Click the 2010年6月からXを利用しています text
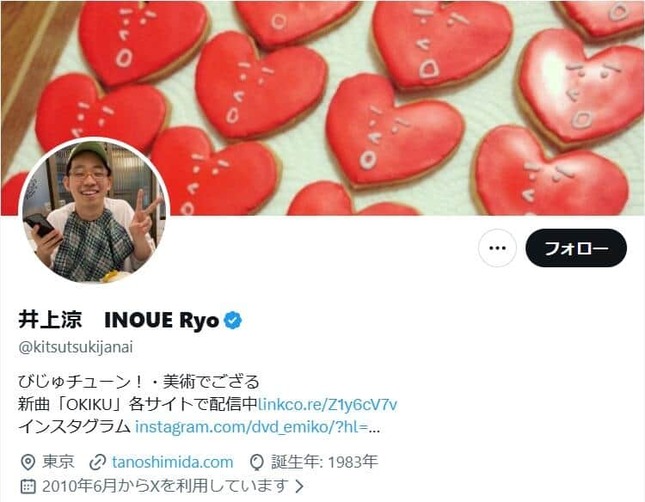Viewport: 645px width, 502px height. 165,486
